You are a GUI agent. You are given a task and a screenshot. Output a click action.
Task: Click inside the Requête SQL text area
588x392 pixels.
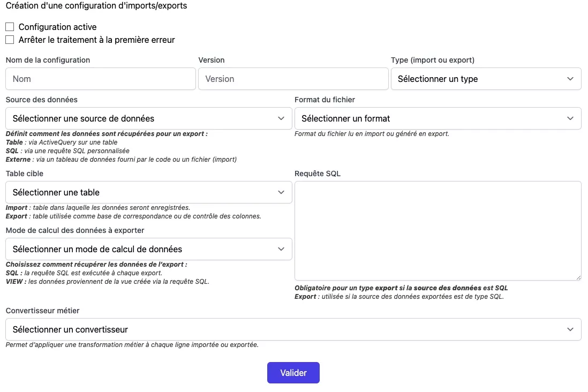pos(438,230)
